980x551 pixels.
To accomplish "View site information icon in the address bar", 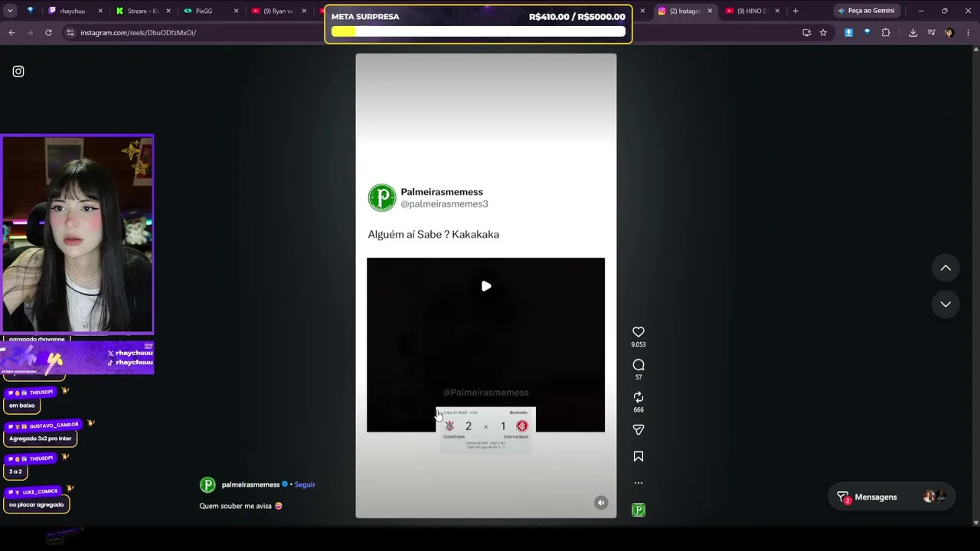I will (70, 33).
